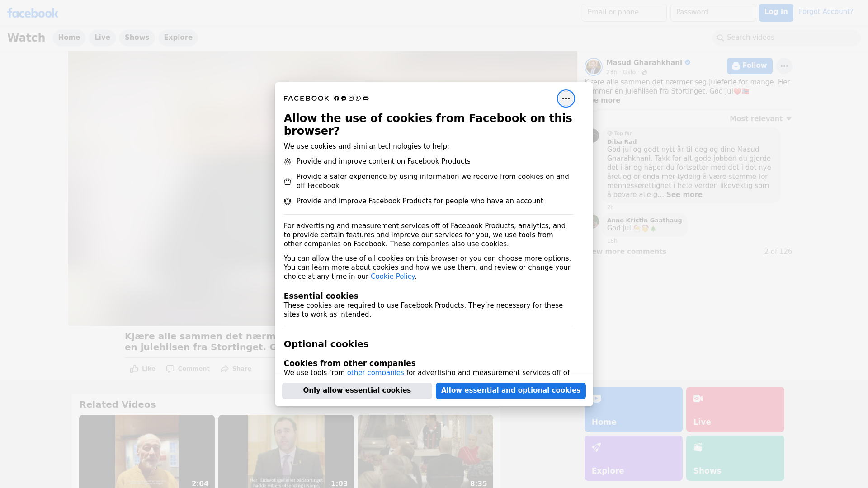
Task: Click the Comment speech bubble icon
Action: click(x=170, y=369)
